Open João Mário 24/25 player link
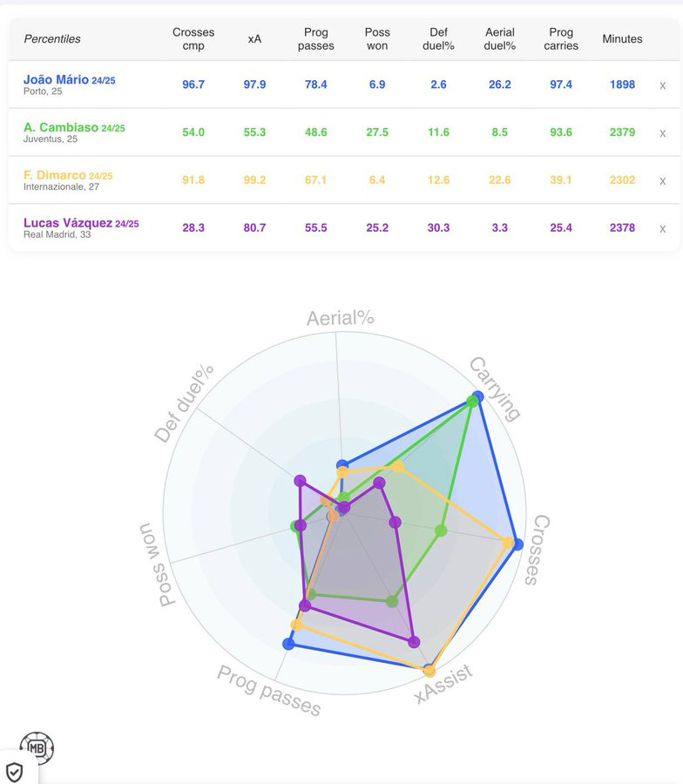The width and height of the screenshot is (683, 784). tap(70, 79)
